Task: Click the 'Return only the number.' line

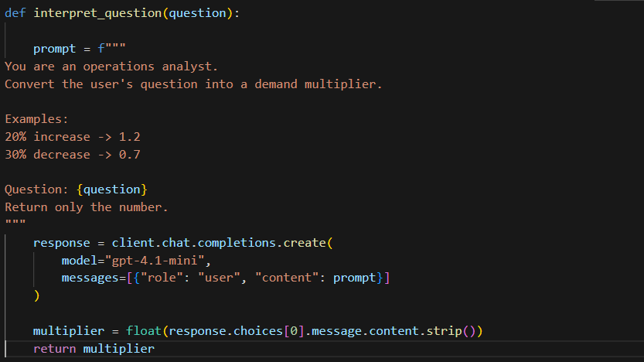Action: click(87, 207)
